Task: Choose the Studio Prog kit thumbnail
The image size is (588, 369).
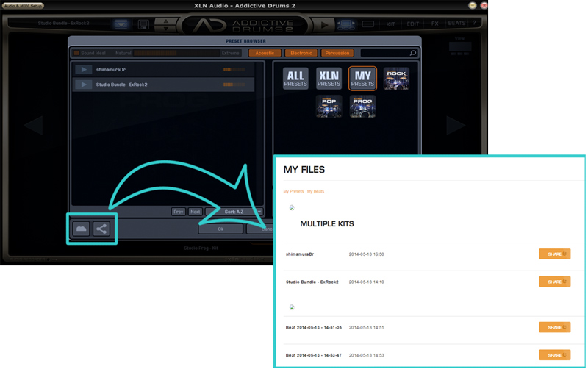Action: pyautogui.click(x=362, y=107)
